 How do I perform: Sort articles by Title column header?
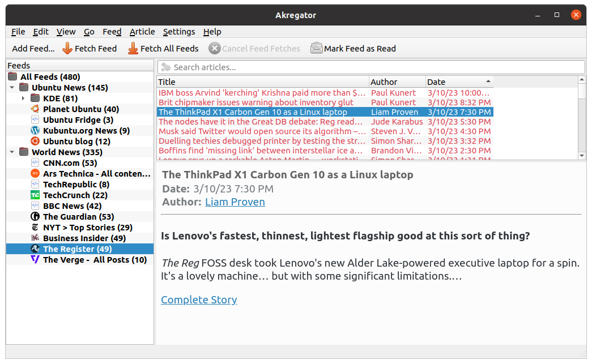click(x=263, y=82)
